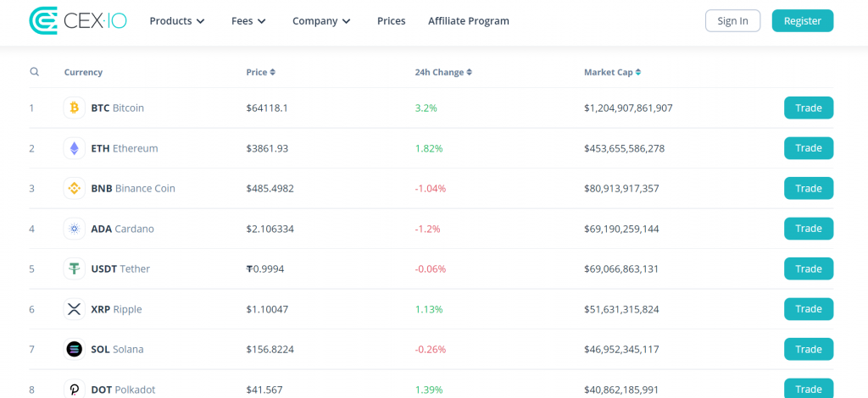Viewport: 868px width, 398px height.
Task: Click the Cardano coin icon
Action: tap(75, 229)
